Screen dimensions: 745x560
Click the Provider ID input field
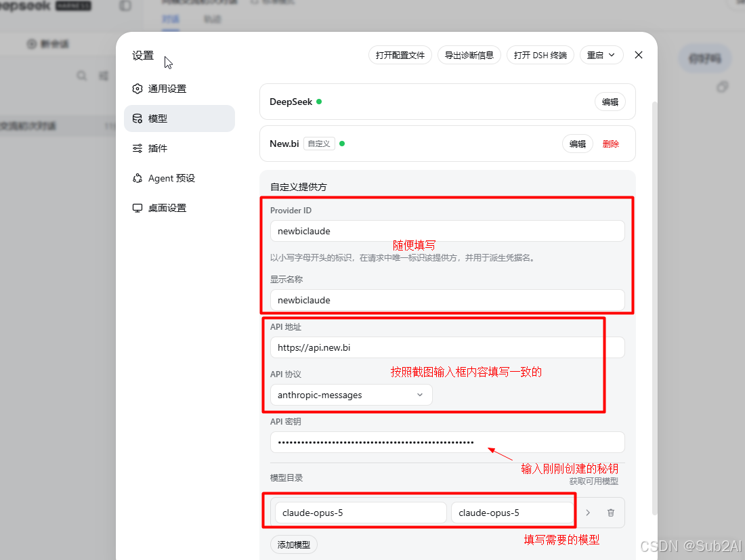click(447, 231)
